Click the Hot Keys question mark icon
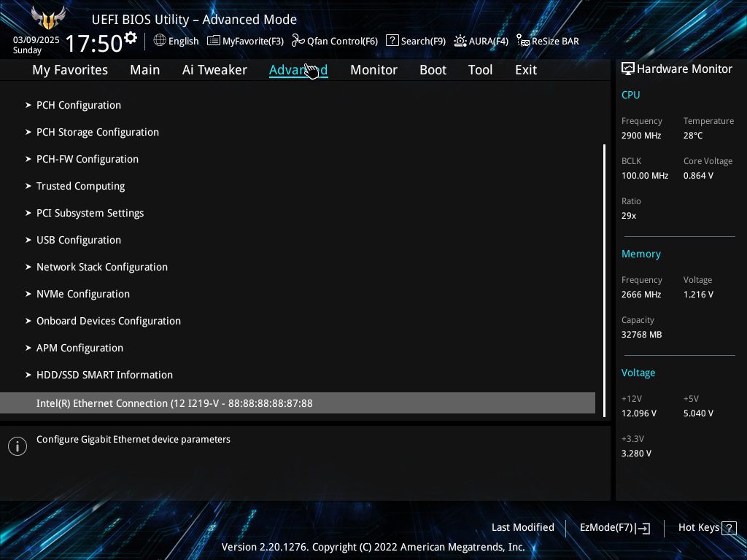This screenshot has height=560, width=747. tap(728, 528)
